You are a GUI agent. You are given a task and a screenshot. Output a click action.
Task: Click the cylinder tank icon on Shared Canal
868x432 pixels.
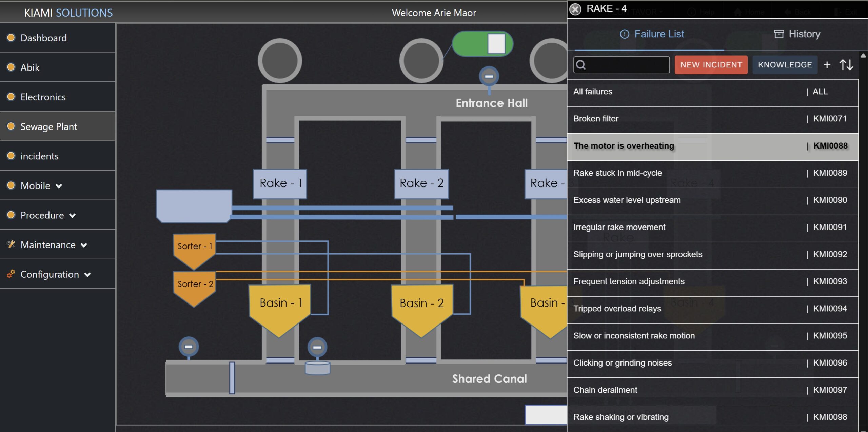click(317, 368)
